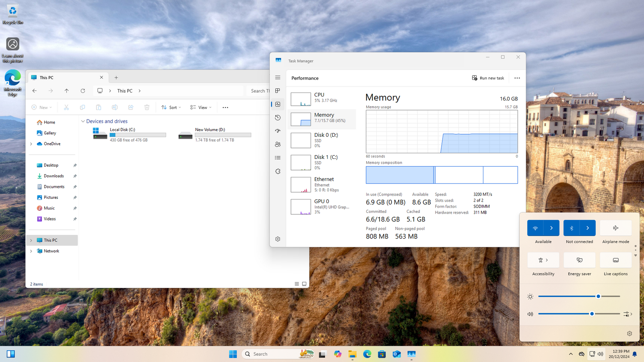Screen dimensions: 644x362
Task: Open App history page in Task Manager
Action: point(278,117)
